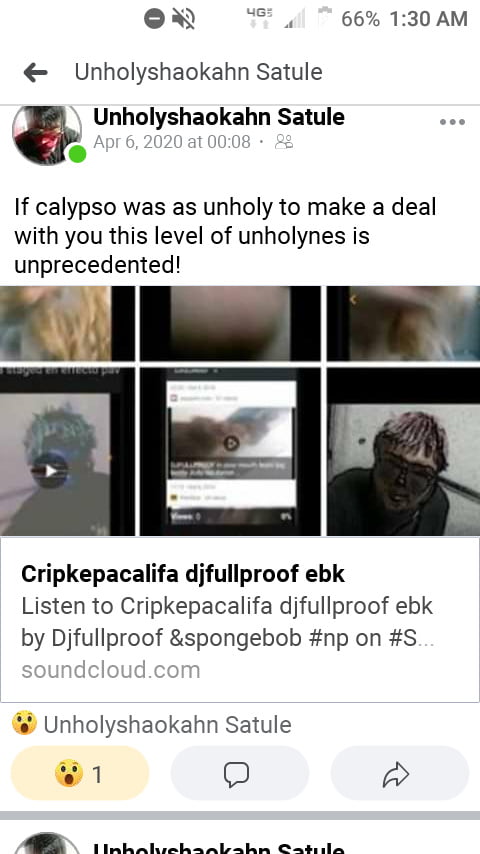Tap the muted sound status icon

(x=184, y=20)
